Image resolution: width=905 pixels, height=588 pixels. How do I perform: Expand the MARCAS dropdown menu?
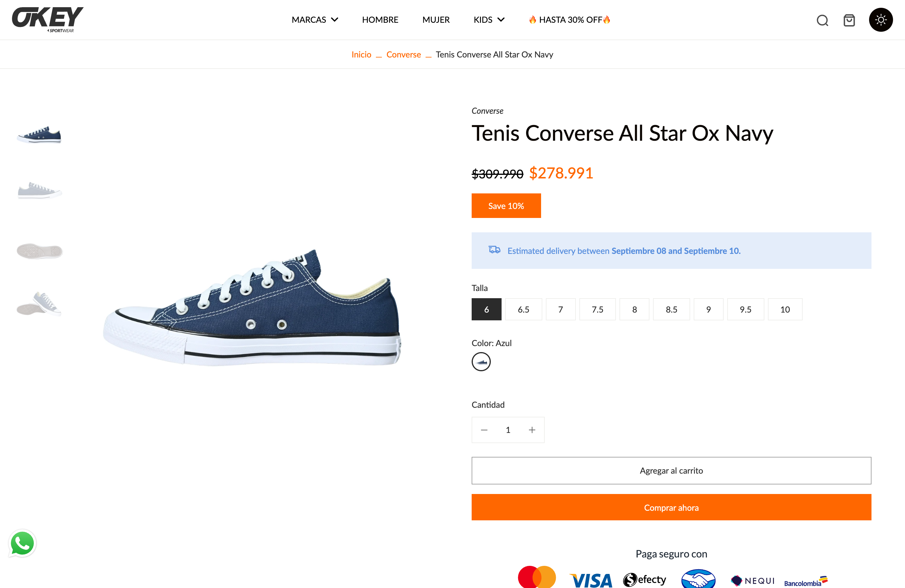coord(315,20)
